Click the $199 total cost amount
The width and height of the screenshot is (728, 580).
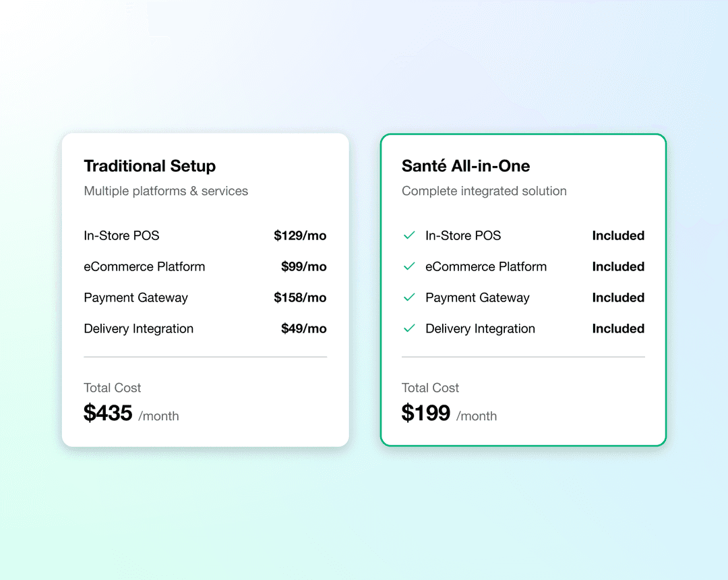(x=426, y=413)
